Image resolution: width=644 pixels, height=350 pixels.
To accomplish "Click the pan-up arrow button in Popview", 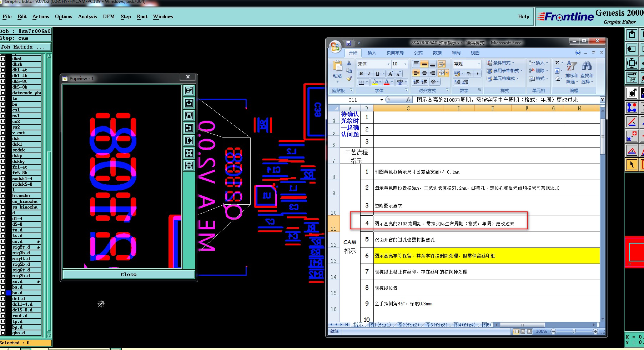I will 189,103.
